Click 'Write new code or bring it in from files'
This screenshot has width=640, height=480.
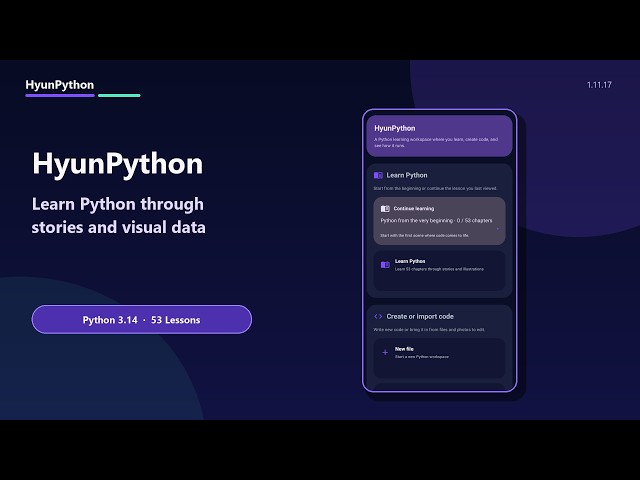pos(429,330)
